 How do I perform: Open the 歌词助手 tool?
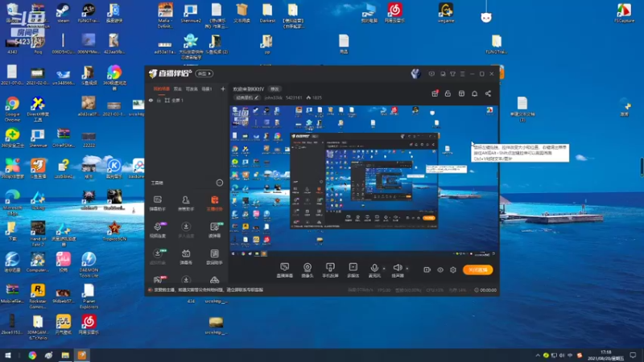214,257
